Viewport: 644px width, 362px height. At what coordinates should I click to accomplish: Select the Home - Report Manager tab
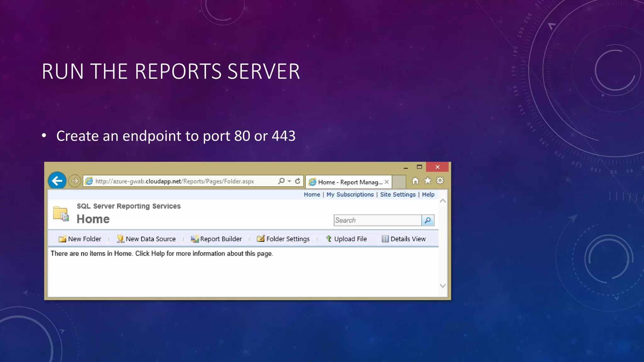coord(346,182)
